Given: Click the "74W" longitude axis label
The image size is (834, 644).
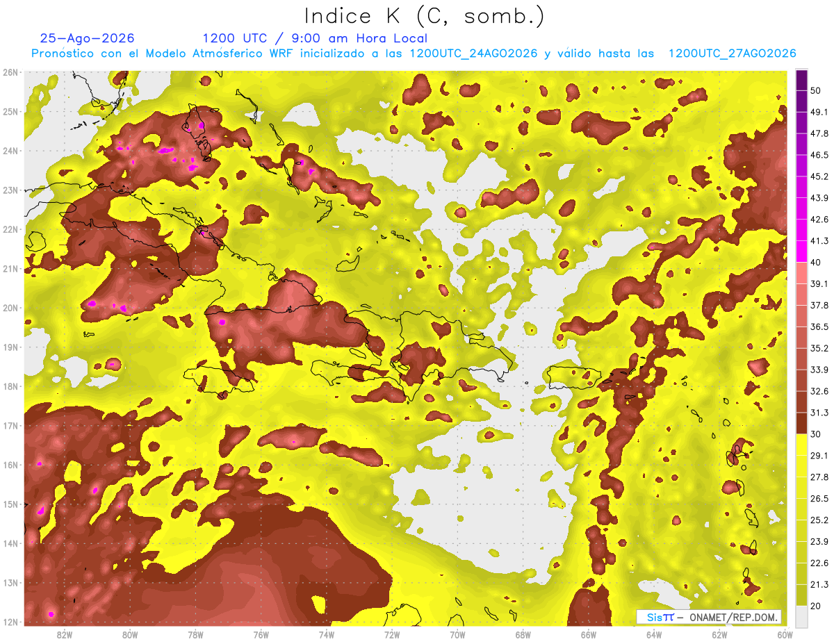Looking at the screenshot, I should coord(327,635).
